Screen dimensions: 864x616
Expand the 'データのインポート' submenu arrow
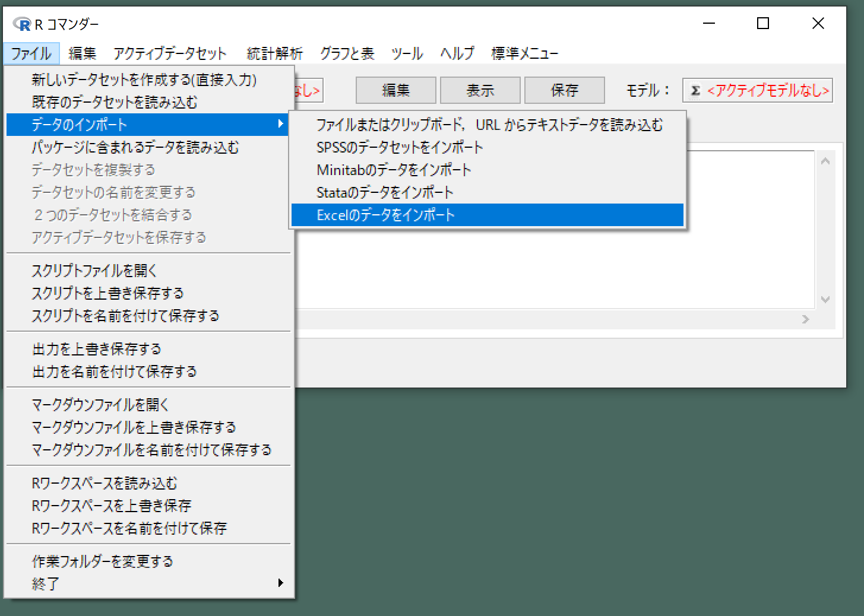[280, 124]
